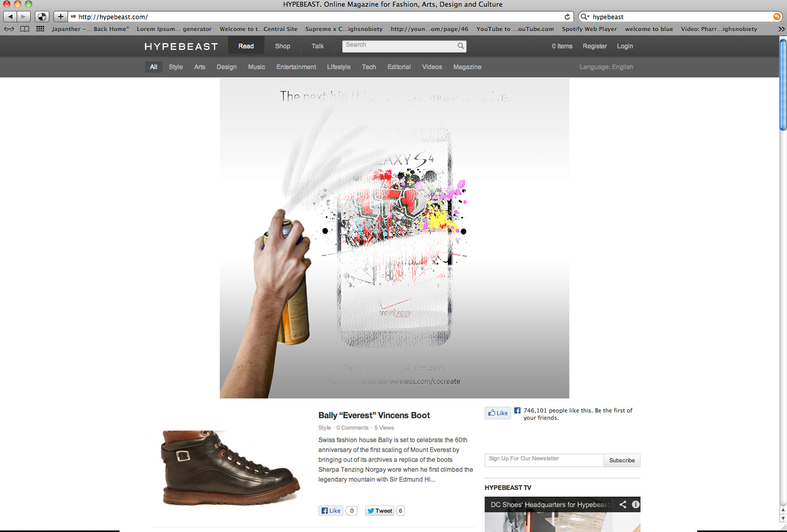Click the newsletter Subscribe button

622,460
